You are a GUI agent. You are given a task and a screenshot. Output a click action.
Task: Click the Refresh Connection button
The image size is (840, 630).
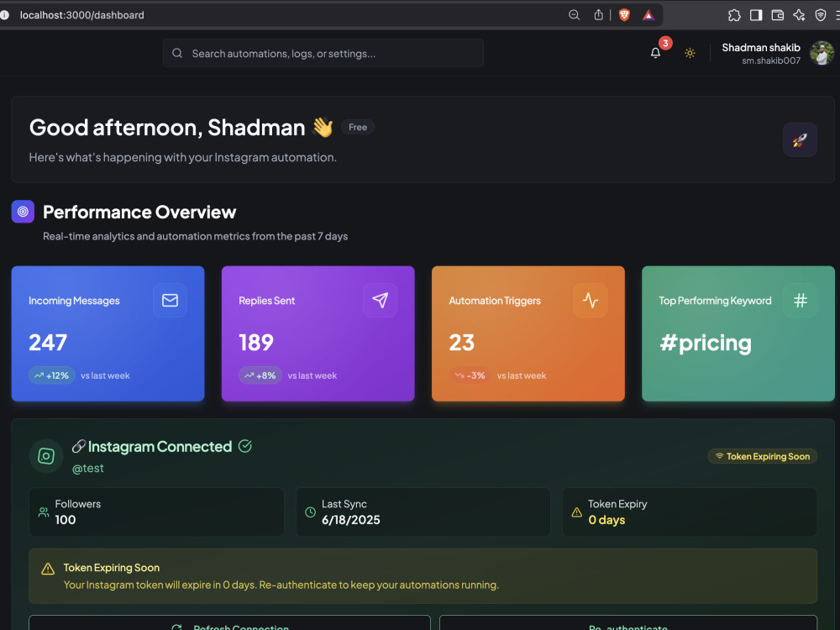(229, 623)
